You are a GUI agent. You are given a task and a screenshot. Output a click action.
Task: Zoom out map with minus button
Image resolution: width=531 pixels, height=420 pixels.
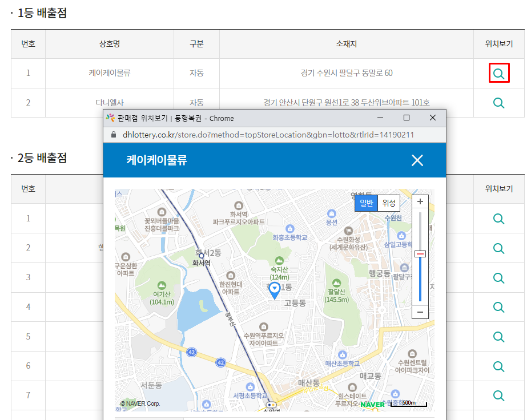420,312
